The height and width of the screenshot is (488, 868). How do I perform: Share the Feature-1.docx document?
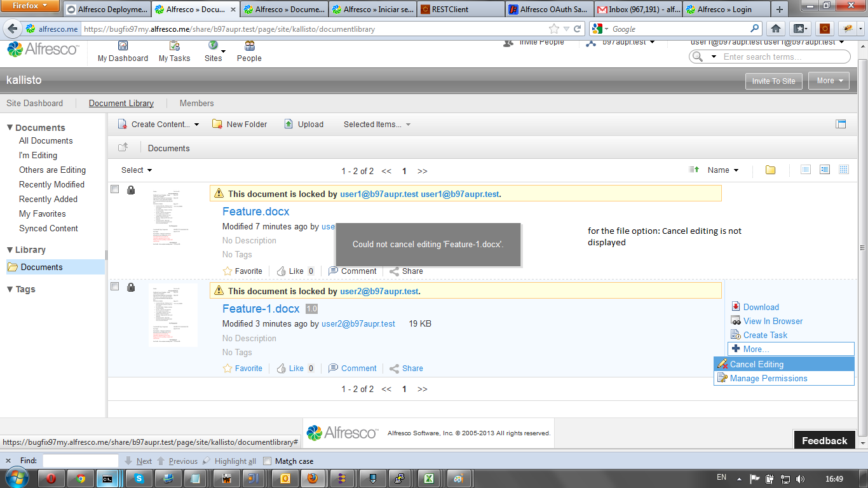(406, 368)
